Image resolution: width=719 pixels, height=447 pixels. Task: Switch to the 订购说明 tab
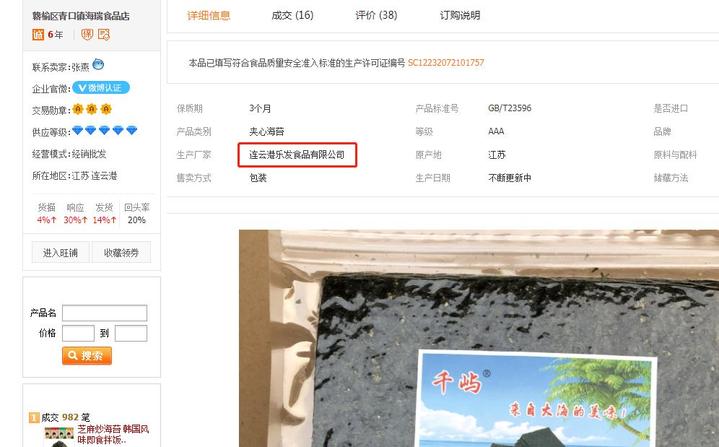[460, 16]
